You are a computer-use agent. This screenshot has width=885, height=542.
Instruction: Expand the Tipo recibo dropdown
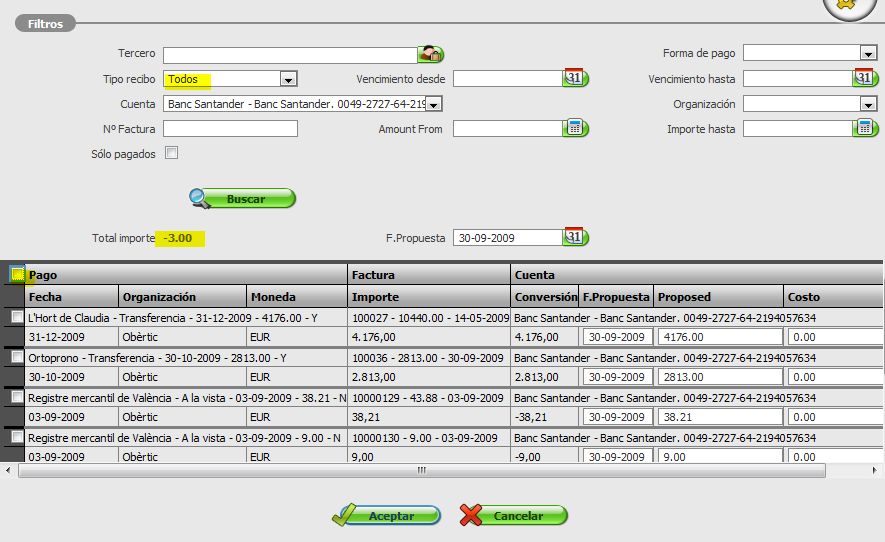click(x=288, y=79)
